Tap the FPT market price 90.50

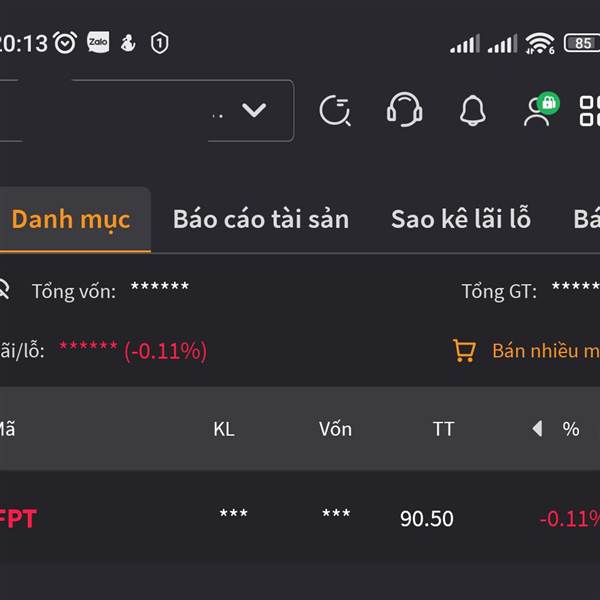[427, 519]
